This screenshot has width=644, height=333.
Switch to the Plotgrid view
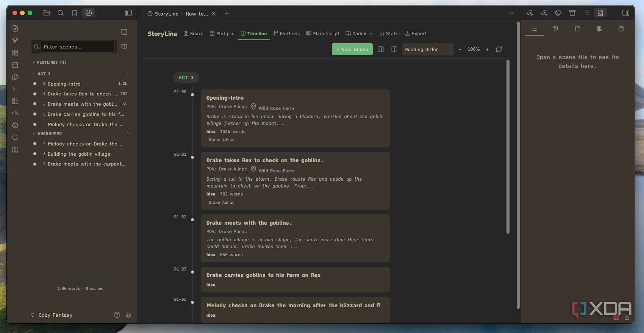point(222,34)
